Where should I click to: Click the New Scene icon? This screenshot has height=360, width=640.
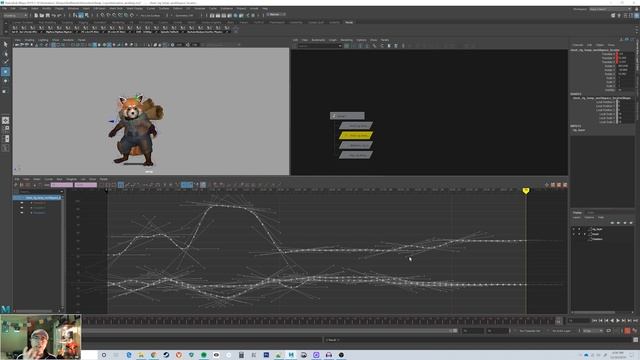[x=36, y=16]
